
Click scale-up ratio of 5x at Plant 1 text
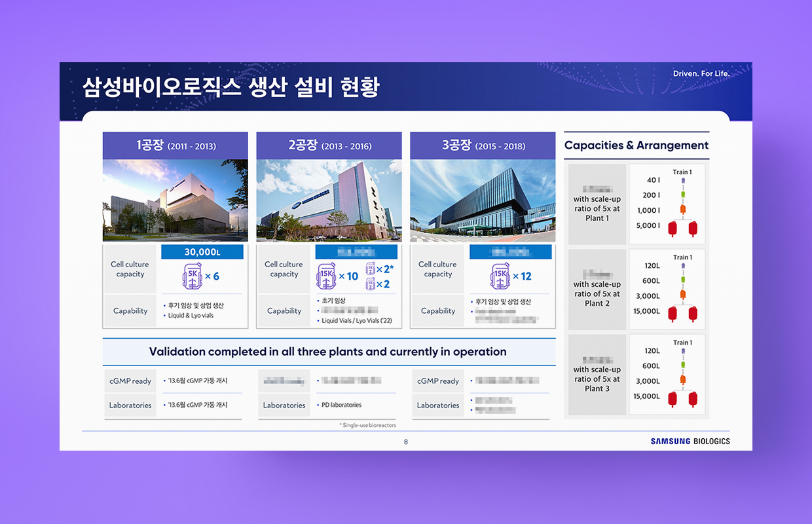pyautogui.click(x=597, y=208)
